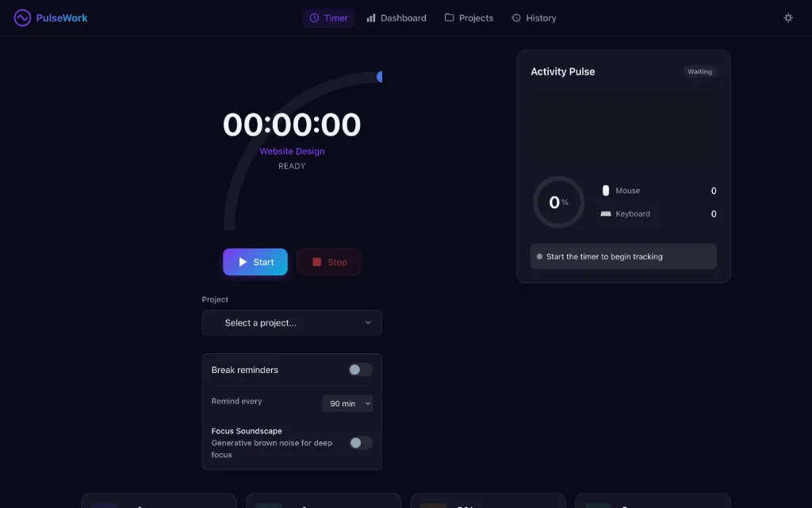Enable Break reminders switch
The width and height of the screenshot is (812, 508).
pos(361,370)
